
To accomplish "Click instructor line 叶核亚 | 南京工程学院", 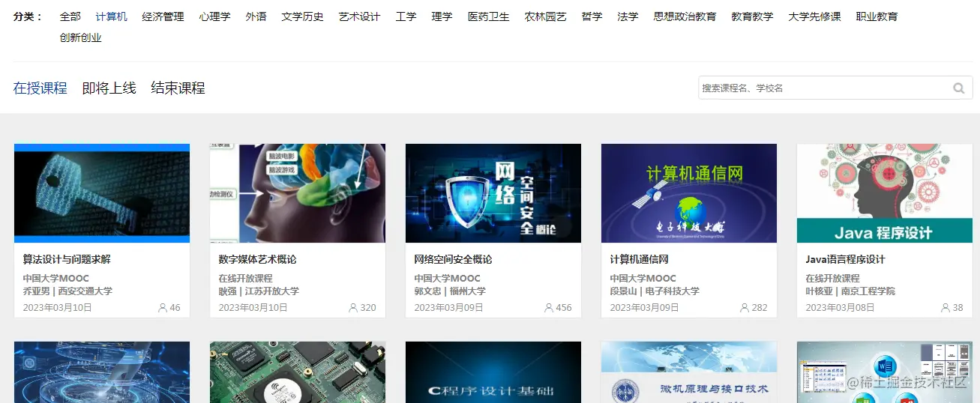I will pyautogui.click(x=851, y=291).
